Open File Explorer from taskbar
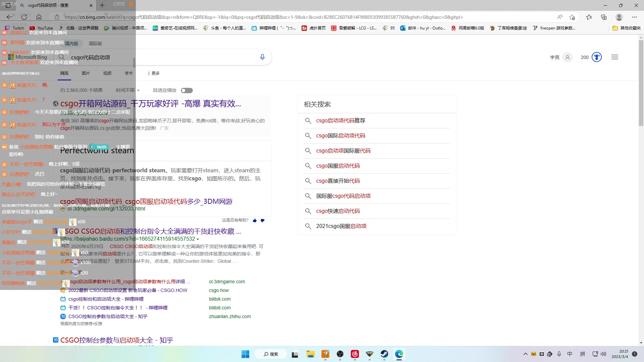The width and height of the screenshot is (644, 362). (x=310, y=354)
